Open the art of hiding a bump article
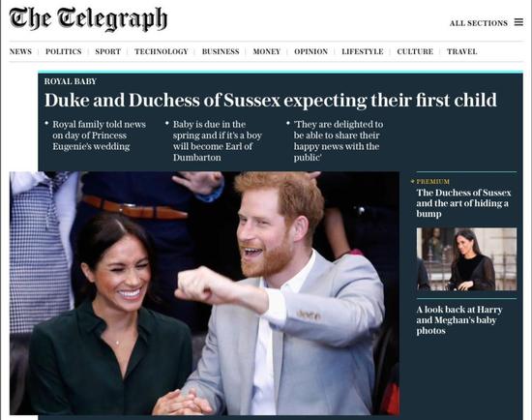The image size is (532, 420). 463,203
